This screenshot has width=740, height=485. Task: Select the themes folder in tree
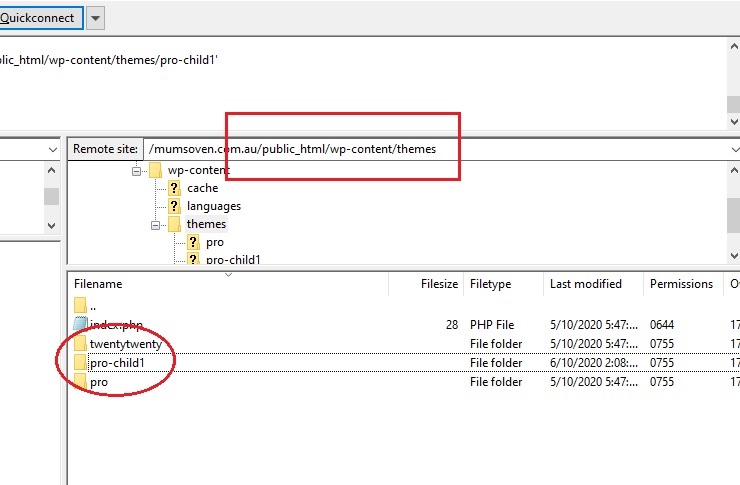(206, 224)
